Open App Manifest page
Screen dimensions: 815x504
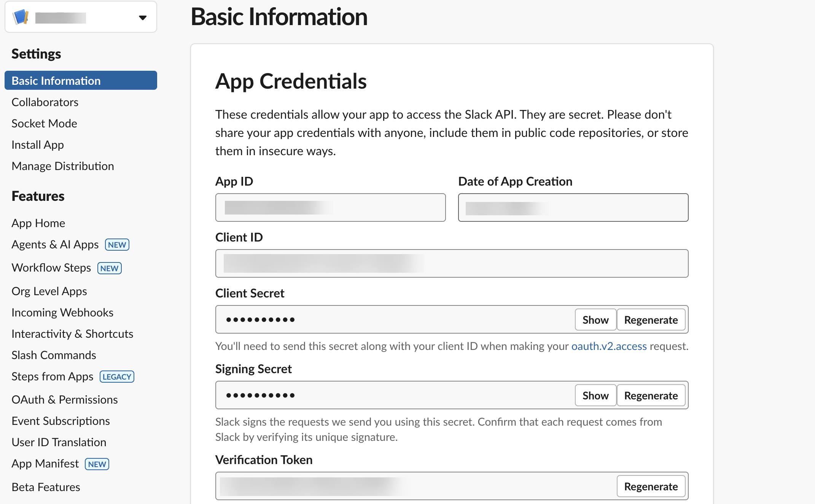point(45,463)
